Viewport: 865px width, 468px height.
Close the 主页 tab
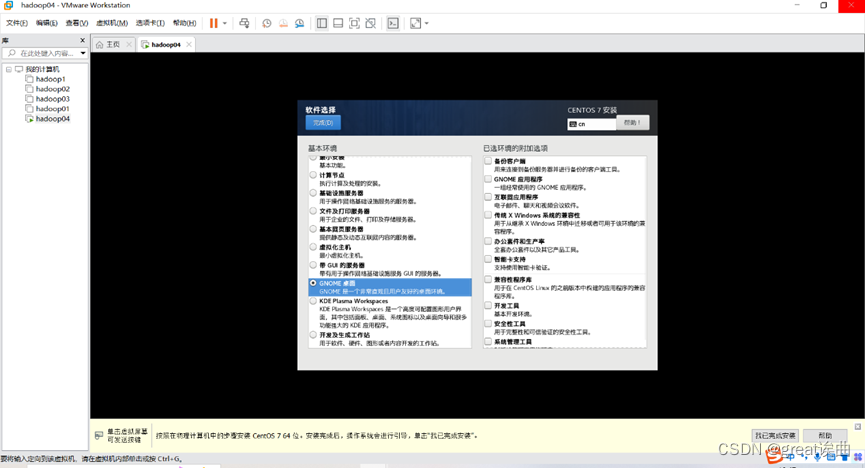pos(129,45)
